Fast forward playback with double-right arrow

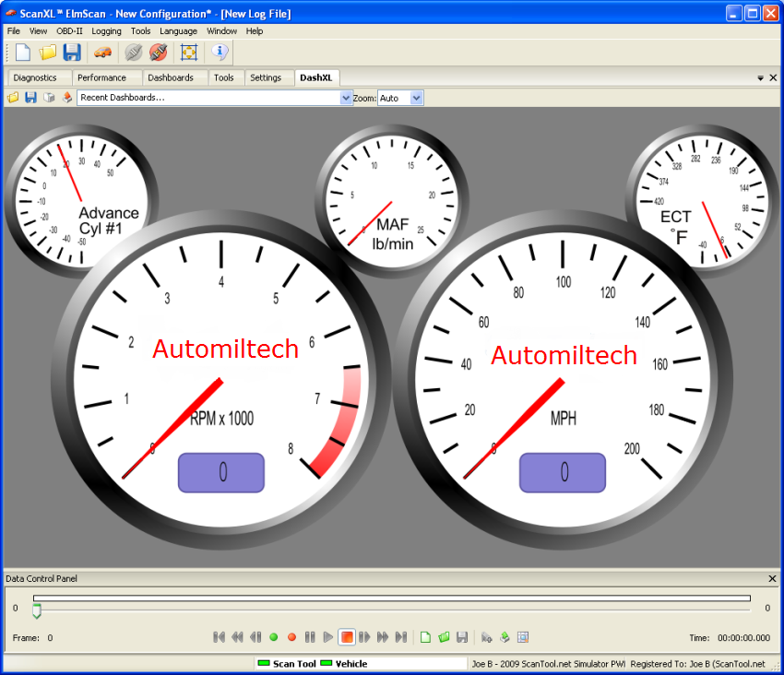383,637
